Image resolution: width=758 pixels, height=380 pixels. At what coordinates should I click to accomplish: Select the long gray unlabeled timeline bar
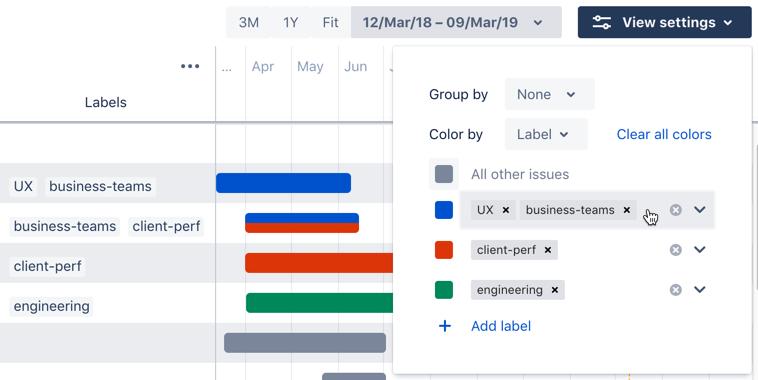305,343
